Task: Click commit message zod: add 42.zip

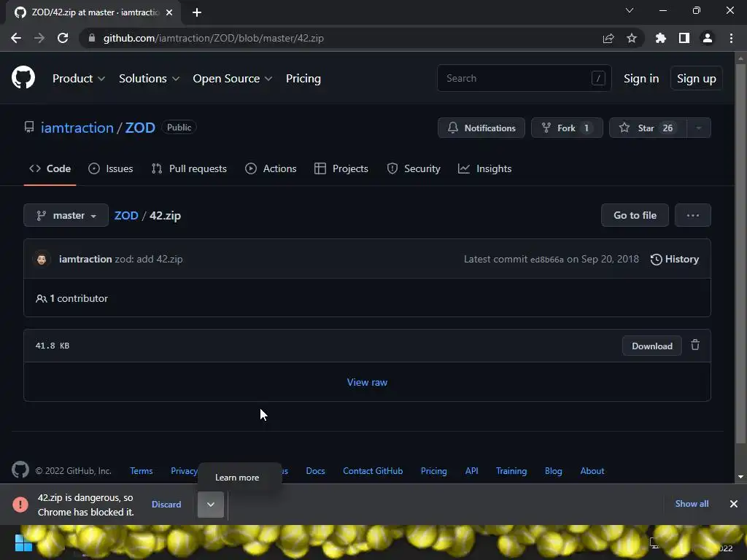Action: click(149, 259)
